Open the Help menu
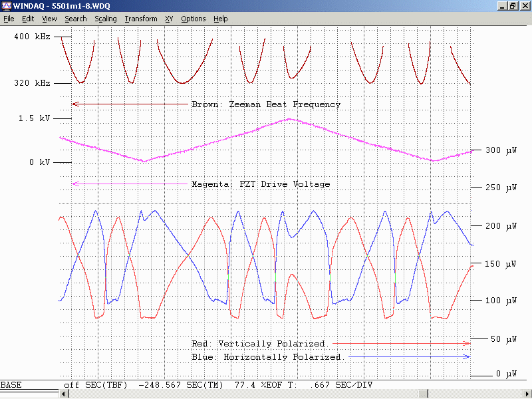Viewport: 532px width, 399px height. (220, 19)
